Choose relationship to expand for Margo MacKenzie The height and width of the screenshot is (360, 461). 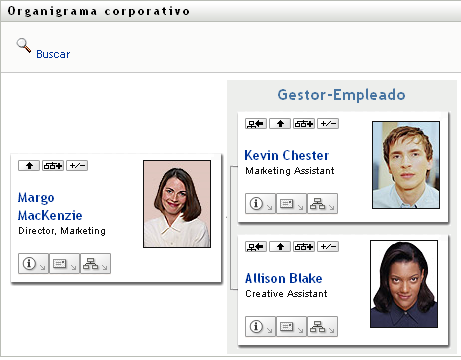point(53,165)
